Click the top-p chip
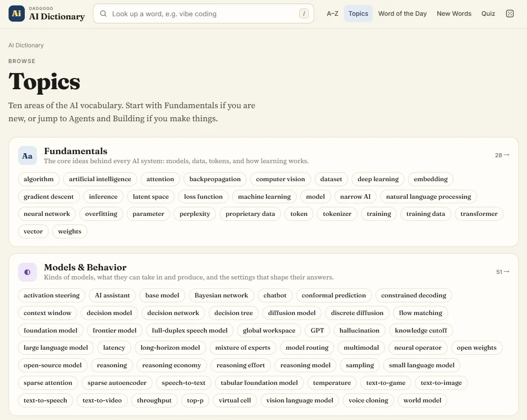 [195, 400]
